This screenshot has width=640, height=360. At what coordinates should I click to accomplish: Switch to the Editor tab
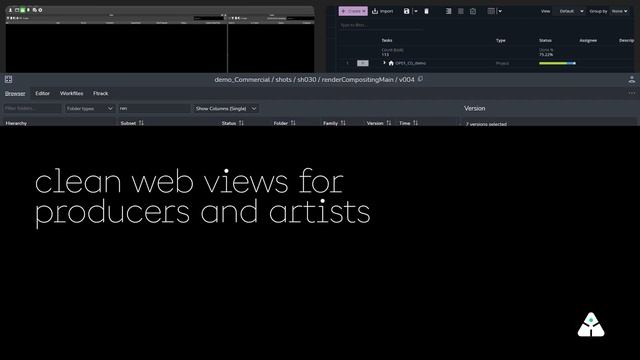pos(42,93)
